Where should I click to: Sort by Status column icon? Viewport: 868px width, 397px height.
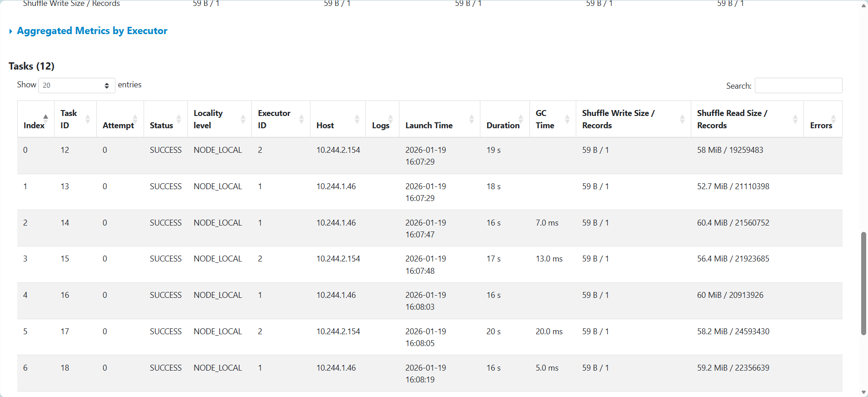click(179, 119)
